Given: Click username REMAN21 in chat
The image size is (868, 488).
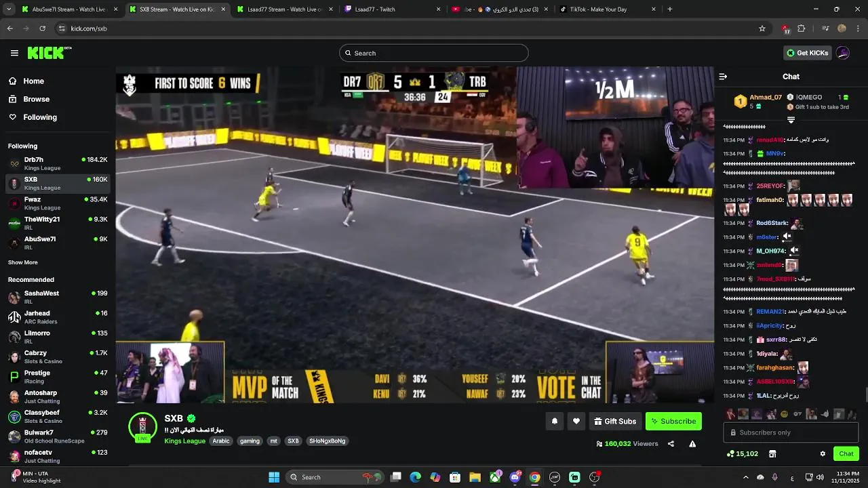Looking at the screenshot, I should click(770, 312).
